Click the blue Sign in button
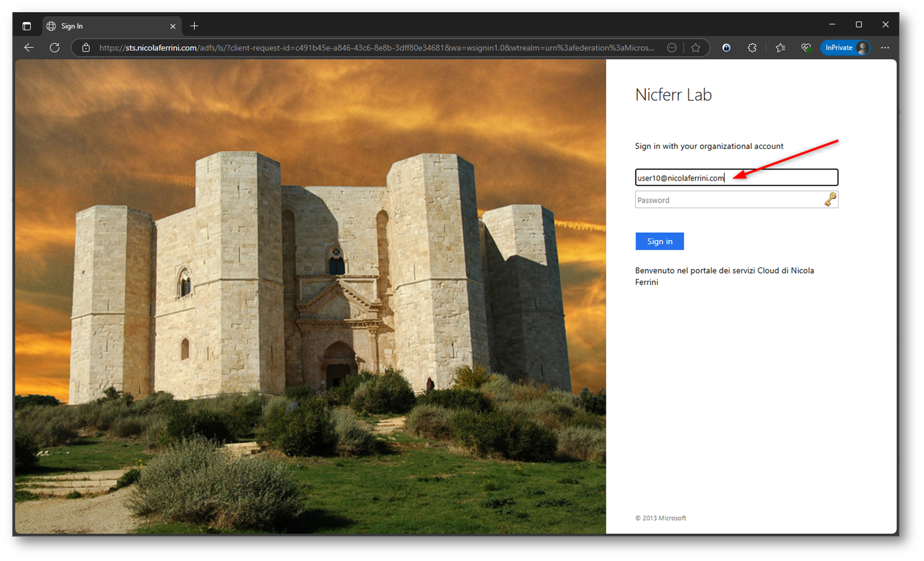 pyautogui.click(x=660, y=241)
